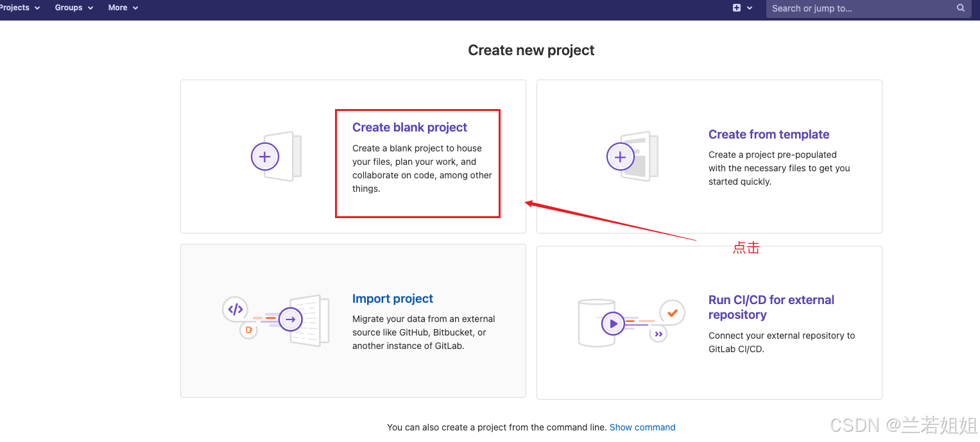Click 'Connect your external repository' description text
Viewport: 980px width, 442px height.
(782, 343)
